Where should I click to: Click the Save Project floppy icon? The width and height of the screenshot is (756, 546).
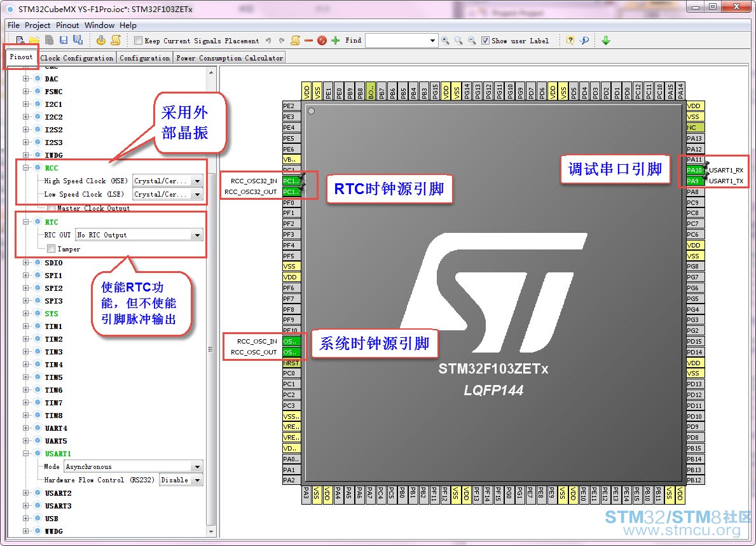pos(63,40)
